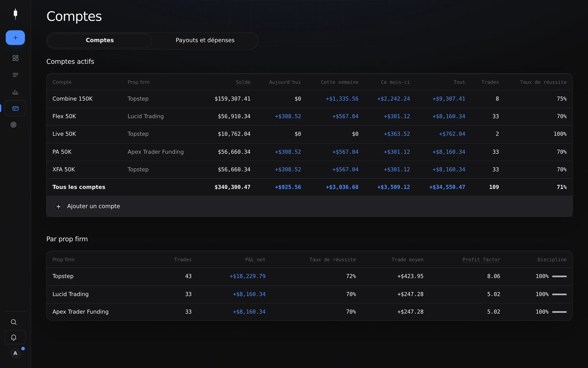Open the bar chart statistics icon
This screenshot has height=368, width=588.
(15, 92)
